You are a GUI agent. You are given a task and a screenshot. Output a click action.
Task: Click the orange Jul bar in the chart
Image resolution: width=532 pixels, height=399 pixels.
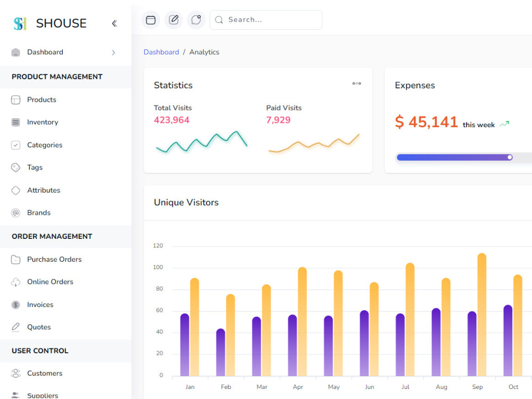[410, 319]
